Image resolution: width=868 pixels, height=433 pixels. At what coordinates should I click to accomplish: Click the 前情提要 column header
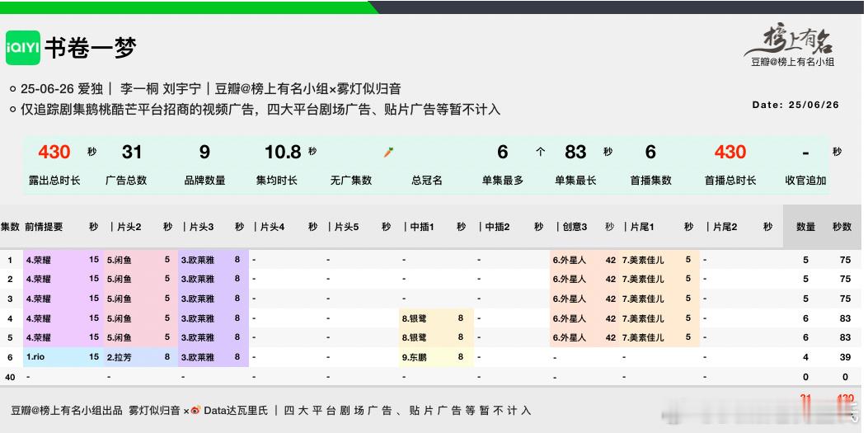pos(44,227)
